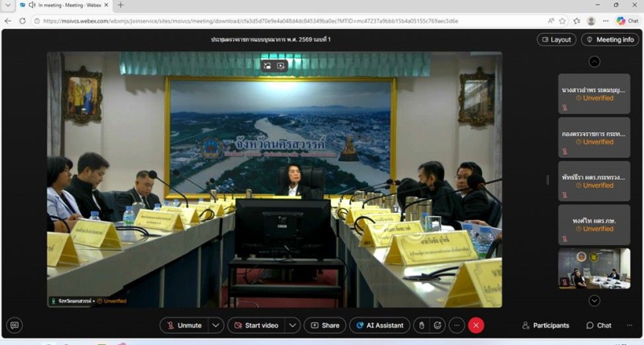Open the more options ellipsis menu

point(456,325)
